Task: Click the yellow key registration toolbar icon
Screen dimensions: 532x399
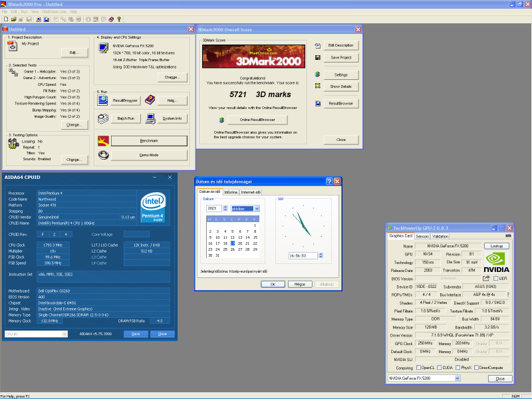Action: point(119,19)
